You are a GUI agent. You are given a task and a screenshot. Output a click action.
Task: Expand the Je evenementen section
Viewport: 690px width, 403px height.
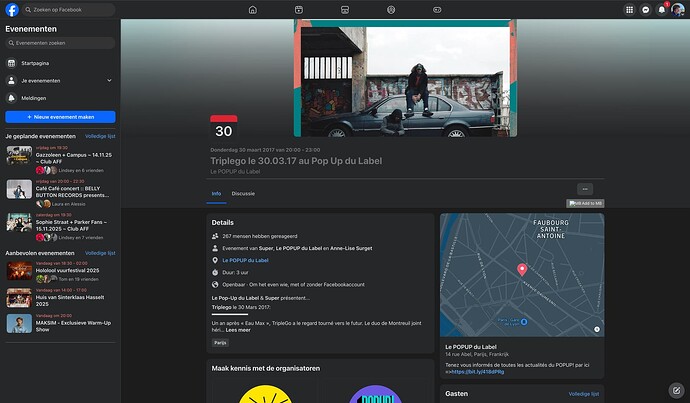pyautogui.click(x=109, y=80)
